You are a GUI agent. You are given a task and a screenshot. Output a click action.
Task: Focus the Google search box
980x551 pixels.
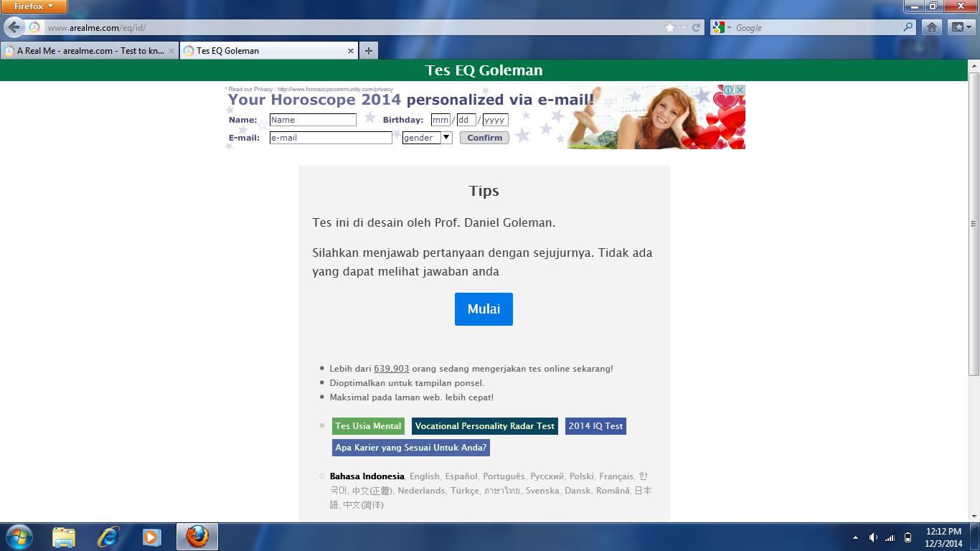click(818, 27)
